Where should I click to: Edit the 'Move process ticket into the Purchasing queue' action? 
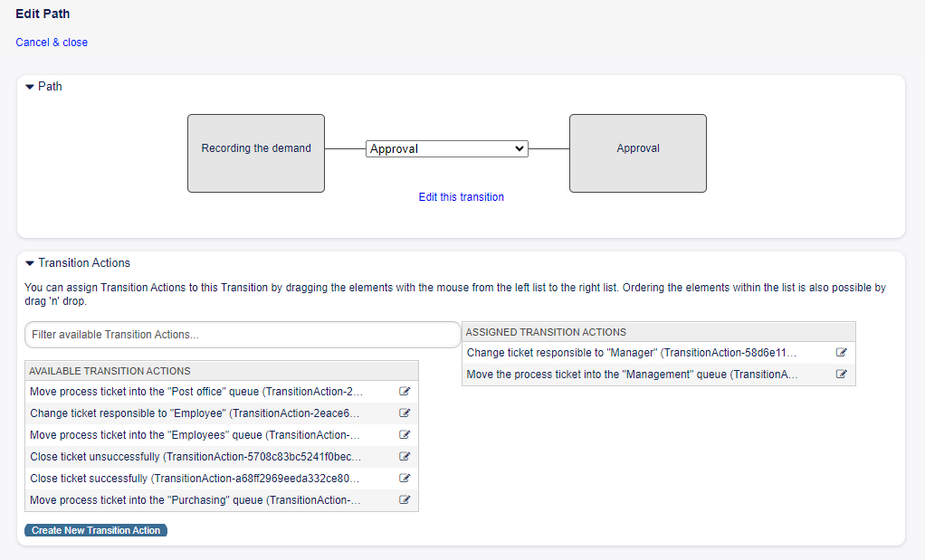(x=405, y=499)
